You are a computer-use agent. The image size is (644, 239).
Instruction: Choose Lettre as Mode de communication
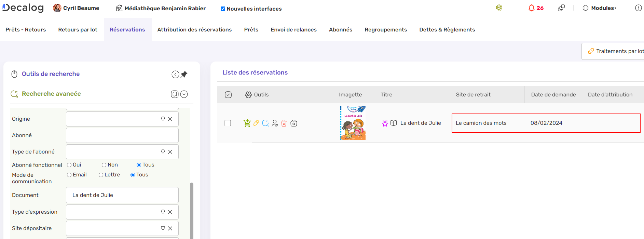[x=101, y=175]
